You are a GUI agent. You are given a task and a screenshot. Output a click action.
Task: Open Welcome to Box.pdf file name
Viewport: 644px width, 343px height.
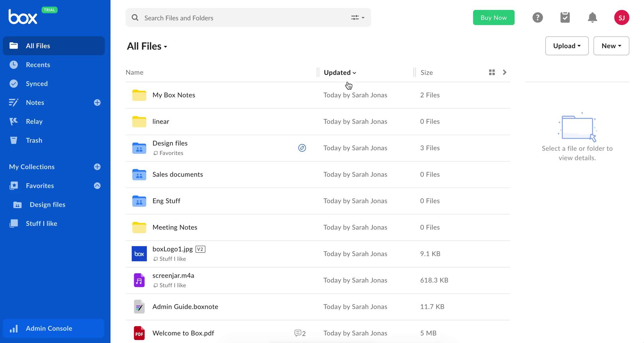pos(183,333)
